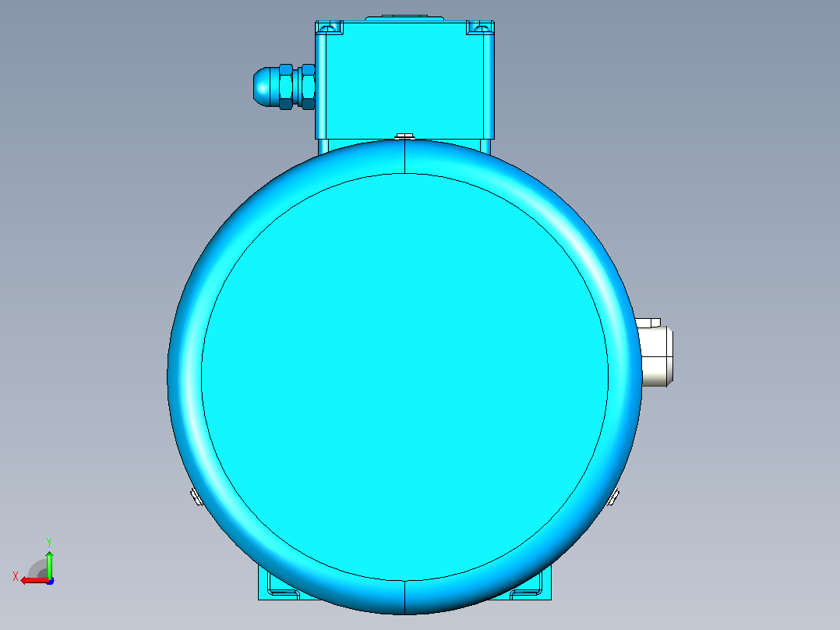This screenshot has width=840, height=630.
Task: Select the white connector on the motor's side
Action: [x=655, y=352]
